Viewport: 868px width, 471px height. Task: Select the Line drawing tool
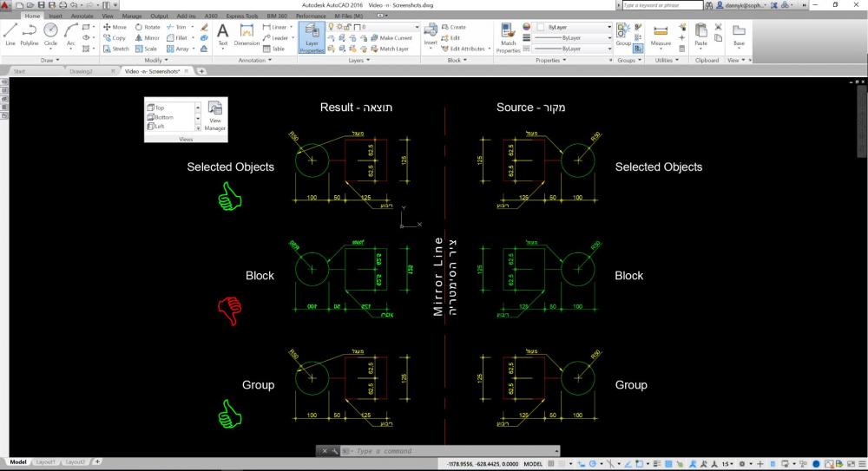tap(10, 35)
